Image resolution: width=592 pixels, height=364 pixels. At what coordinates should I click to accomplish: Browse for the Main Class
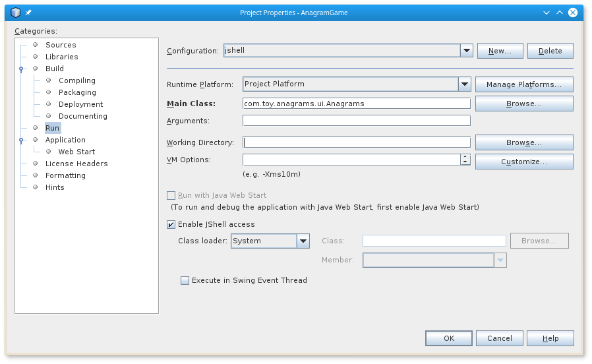coord(523,104)
